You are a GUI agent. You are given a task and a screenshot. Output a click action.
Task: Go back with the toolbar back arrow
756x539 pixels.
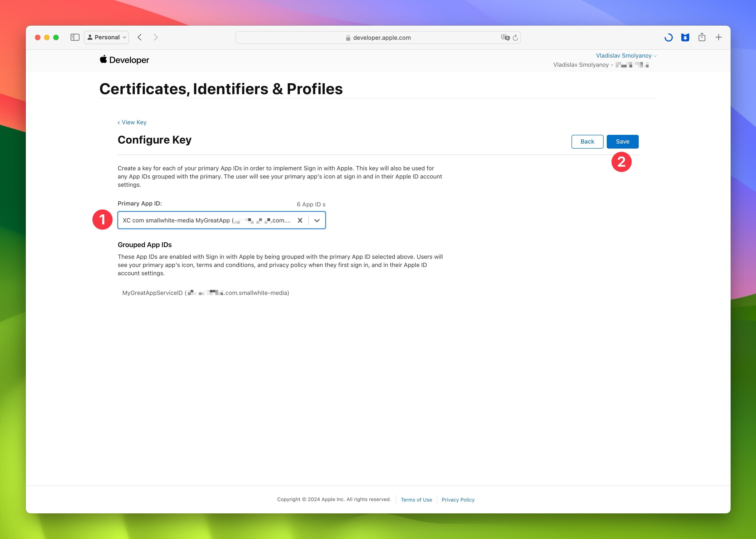coord(140,37)
